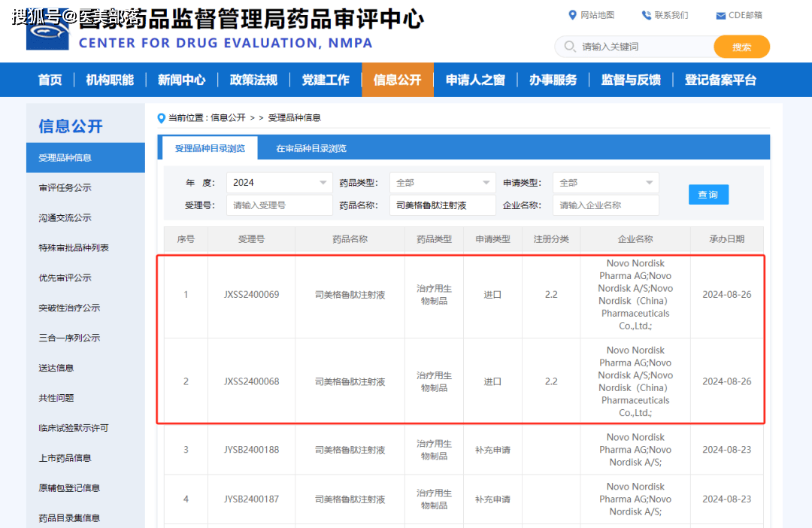Click the 注册分类 column header
The width and height of the screenshot is (812, 528).
coord(551,239)
